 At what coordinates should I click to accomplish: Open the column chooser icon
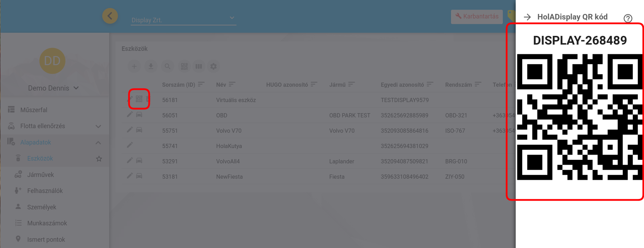pos(199,66)
